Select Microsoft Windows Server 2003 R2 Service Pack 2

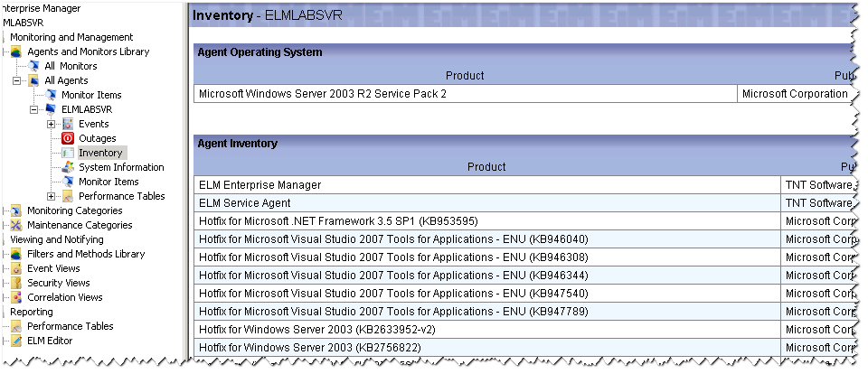point(466,94)
